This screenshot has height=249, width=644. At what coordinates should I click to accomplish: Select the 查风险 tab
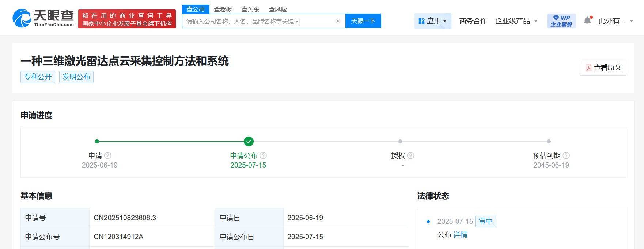click(278, 9)
